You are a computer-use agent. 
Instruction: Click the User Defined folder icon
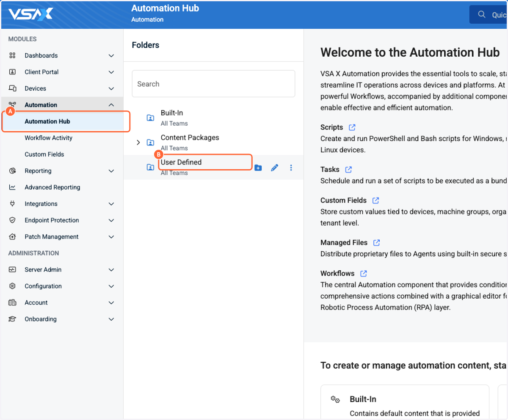(150, 167)
